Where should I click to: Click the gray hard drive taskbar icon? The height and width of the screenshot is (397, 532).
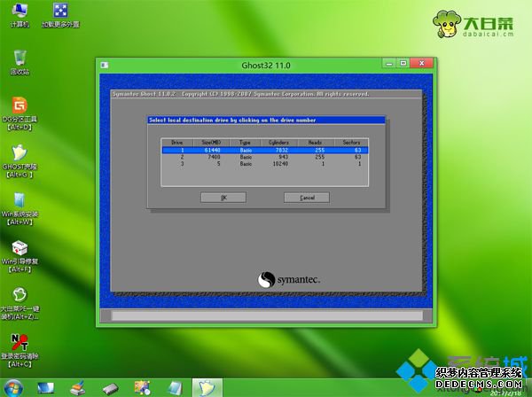pos(110,389)
